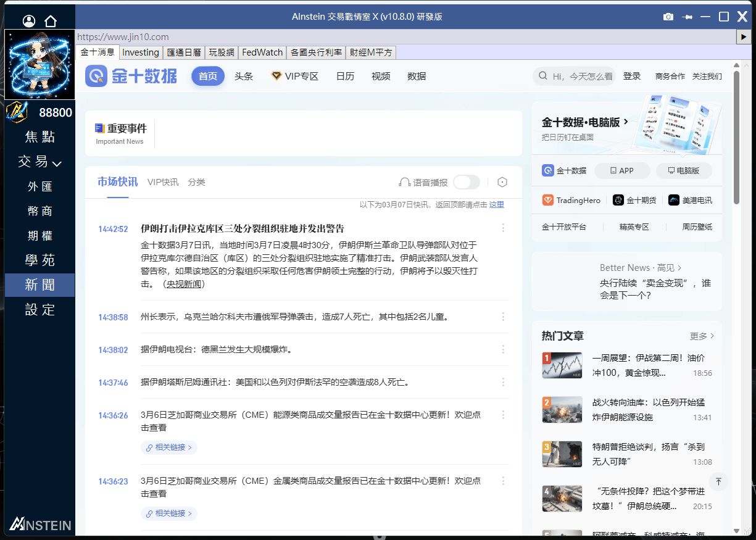The image size is (756, 540).
Task: Click the back-to-top arrow icon
Action: coord(718,481)
